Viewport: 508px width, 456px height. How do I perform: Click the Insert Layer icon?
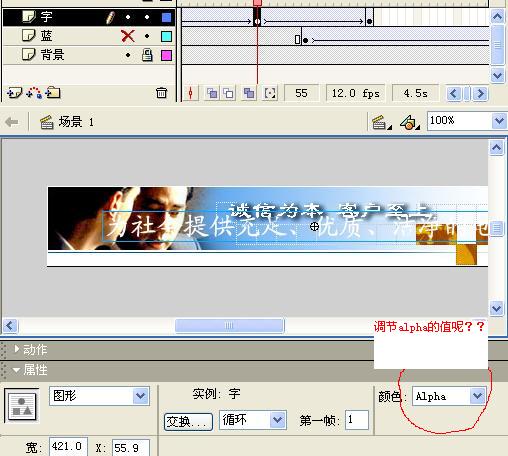point(14,93)
